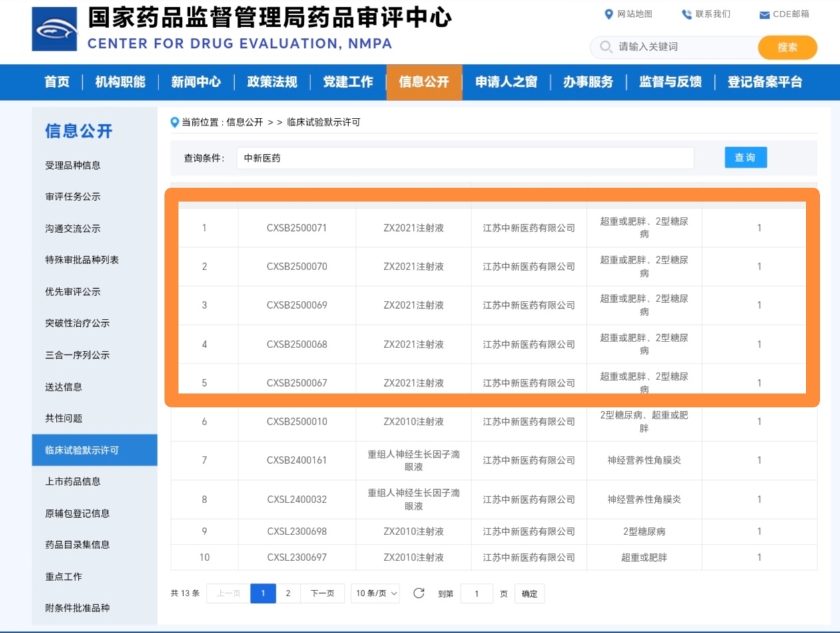
Task: Open the 党建工作 menu
Action: point(348,82)
